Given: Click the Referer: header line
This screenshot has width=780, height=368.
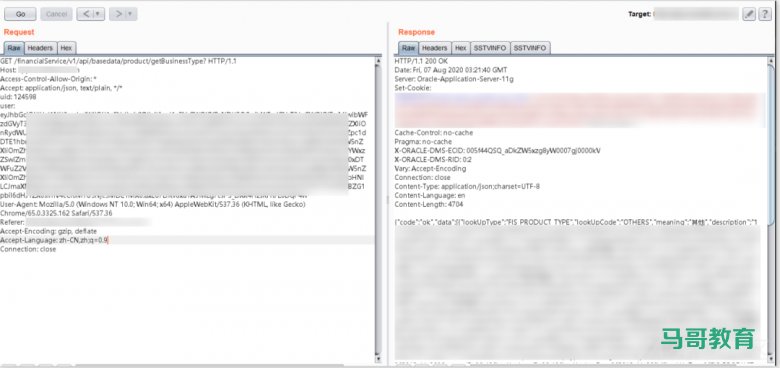Looking at the screenshot, I should pyautogui.click(x=75, y=222).
